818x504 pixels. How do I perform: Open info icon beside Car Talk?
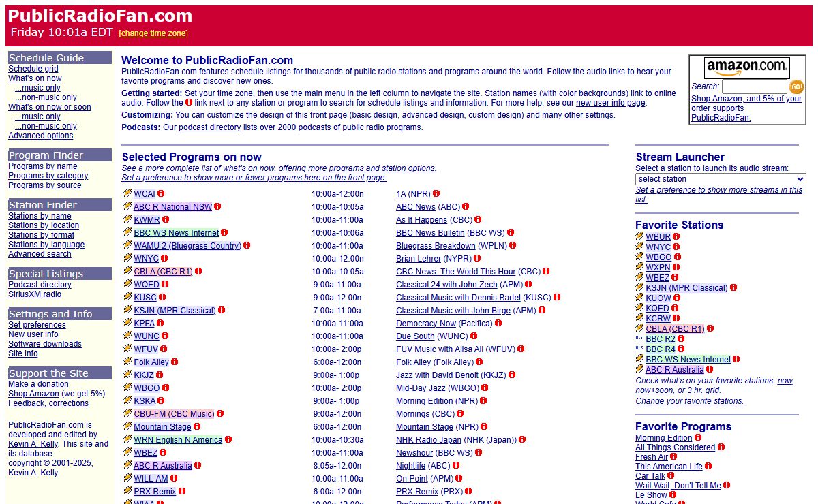[x=671, y=476]
